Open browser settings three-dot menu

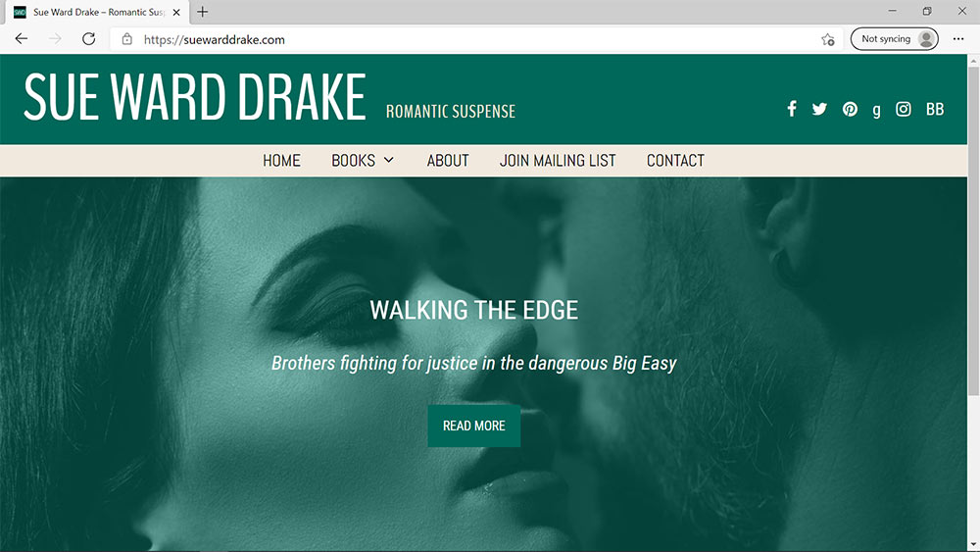[958, 39]
